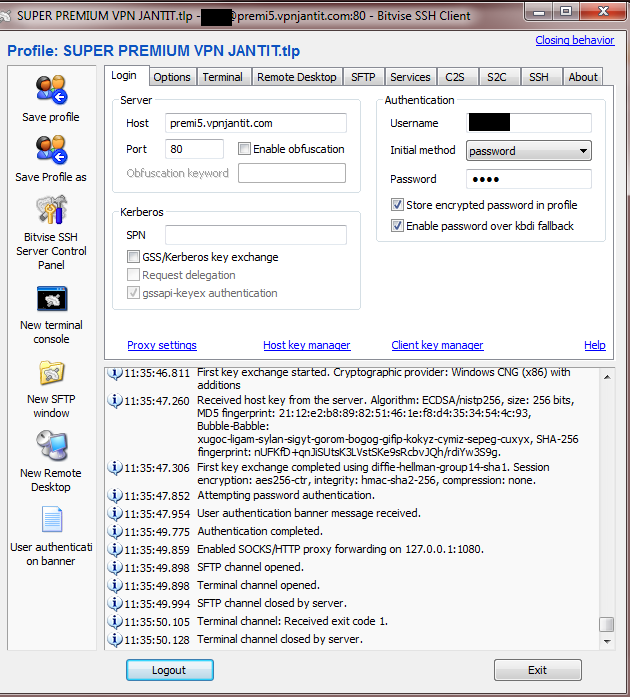Open the SFTP tab
This screenshot has height=697, width=630.
point(363,77)
